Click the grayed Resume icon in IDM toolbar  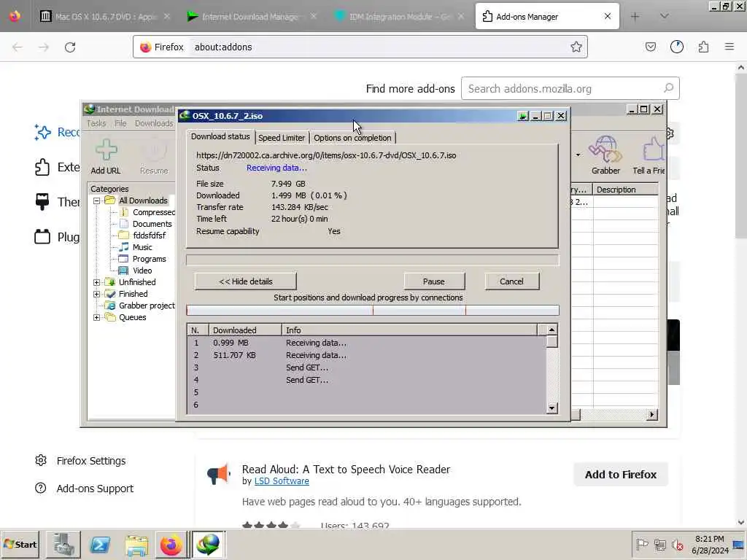pos(154,150)
